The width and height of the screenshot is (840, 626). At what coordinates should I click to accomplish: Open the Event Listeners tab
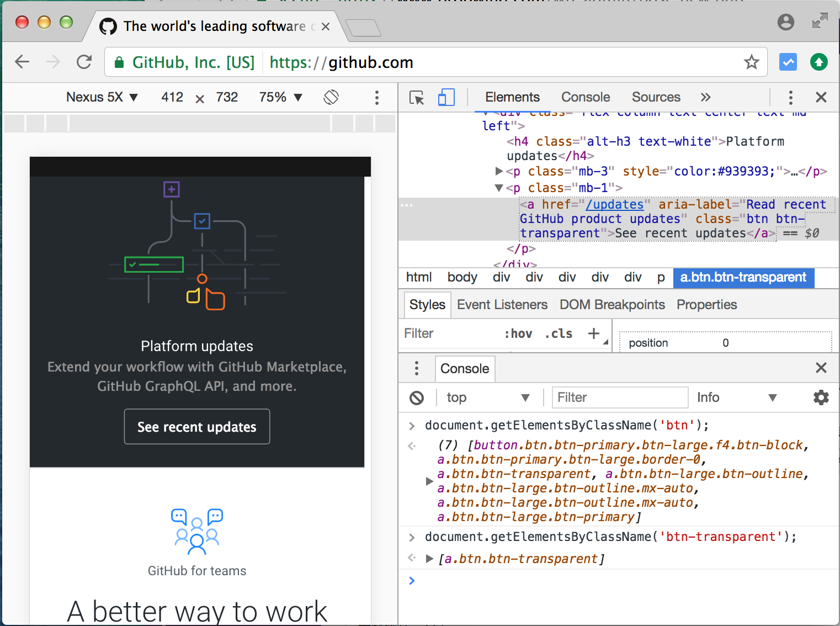pyautogui.click(x=502, y=305)
